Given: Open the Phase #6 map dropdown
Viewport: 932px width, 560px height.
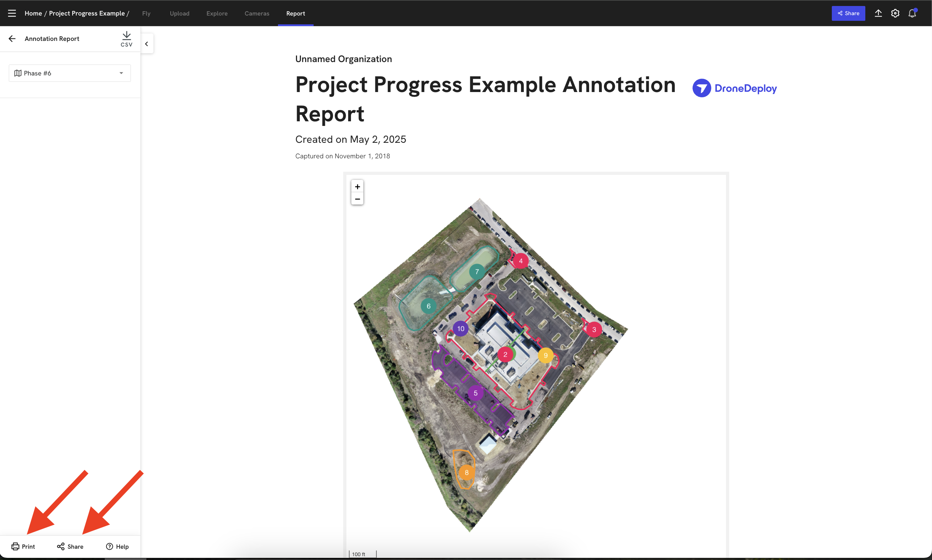Looking at the screenshot, I should click(x=70, y=73).
